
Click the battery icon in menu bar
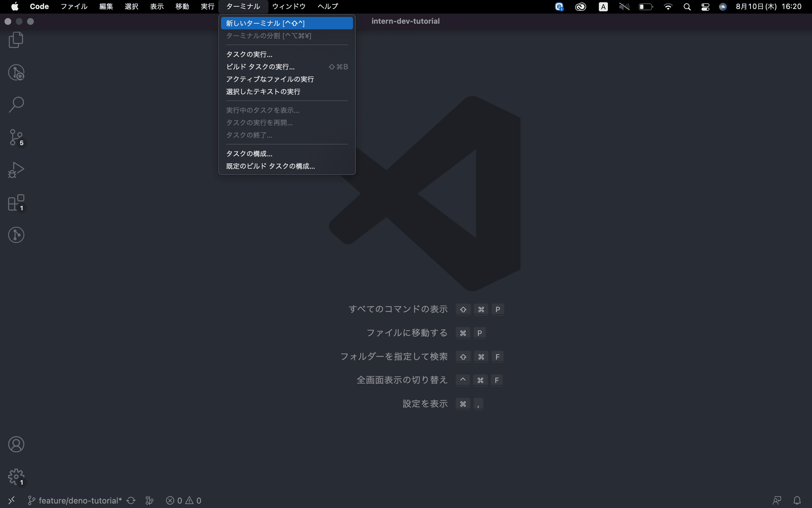point(646,7)
